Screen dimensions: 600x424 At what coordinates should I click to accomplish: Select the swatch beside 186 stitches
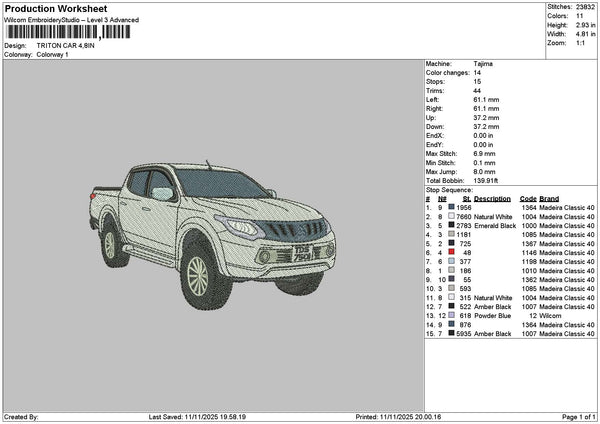pyautogui.click(x=452, y=271)
